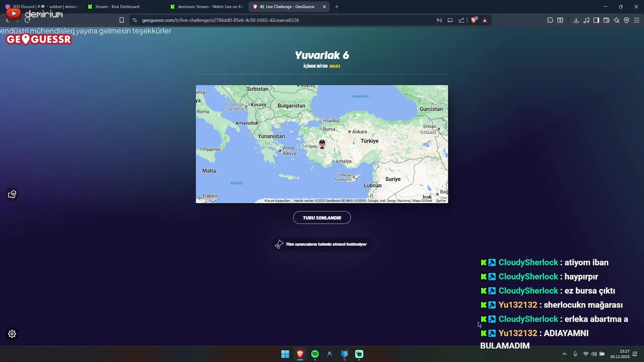
Task: Click chat message 'atiyom iban'
Action: pos(587,262)
